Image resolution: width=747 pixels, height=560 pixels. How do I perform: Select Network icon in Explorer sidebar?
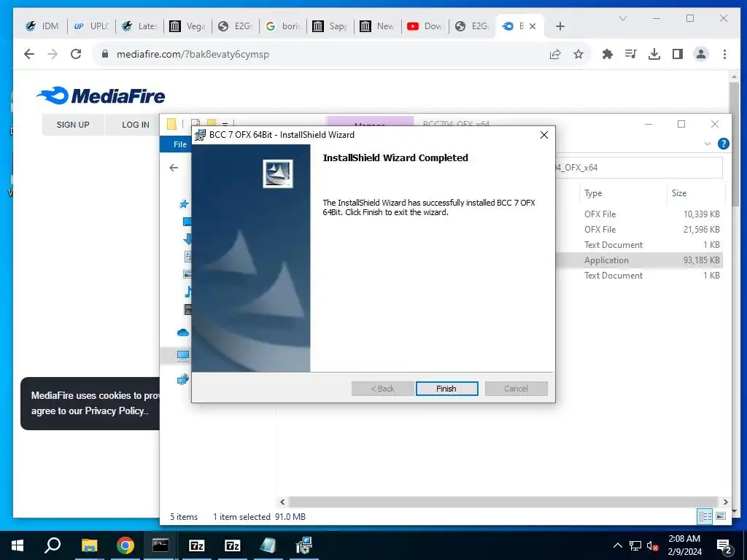click(183, 379)
